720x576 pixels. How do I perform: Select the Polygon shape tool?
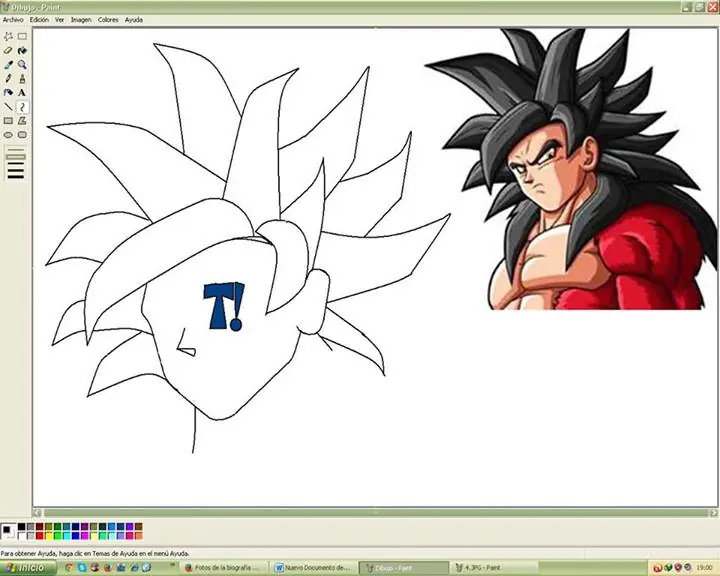[x=22, y=121]
